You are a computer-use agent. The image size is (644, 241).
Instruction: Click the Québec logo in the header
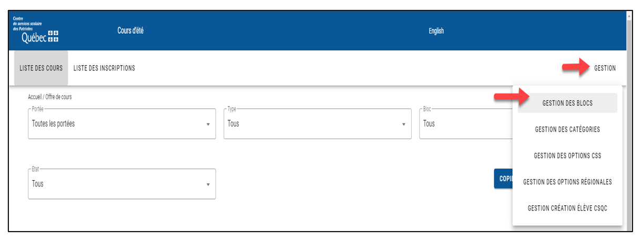click(x=40, y=37)
